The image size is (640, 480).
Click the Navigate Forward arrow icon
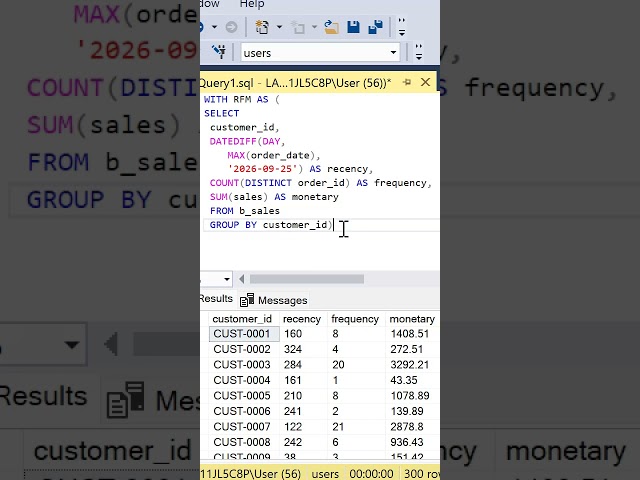[x=231, y=27]
